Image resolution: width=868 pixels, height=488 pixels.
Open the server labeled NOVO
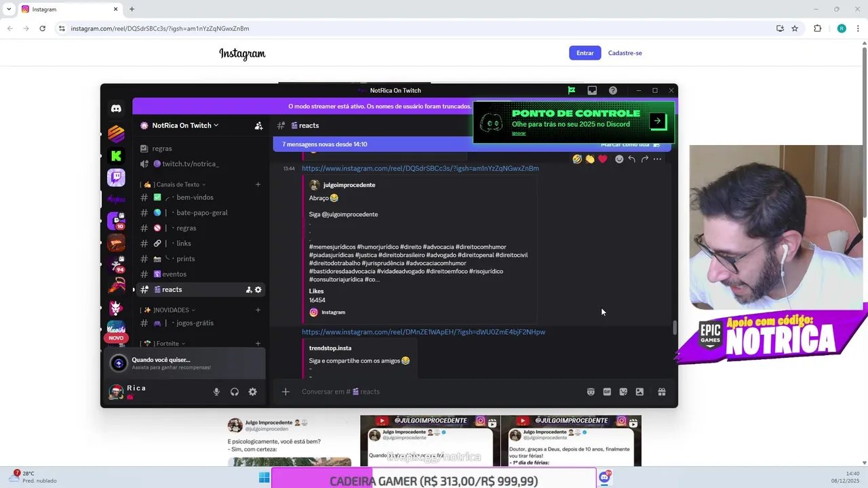point(116,330)
